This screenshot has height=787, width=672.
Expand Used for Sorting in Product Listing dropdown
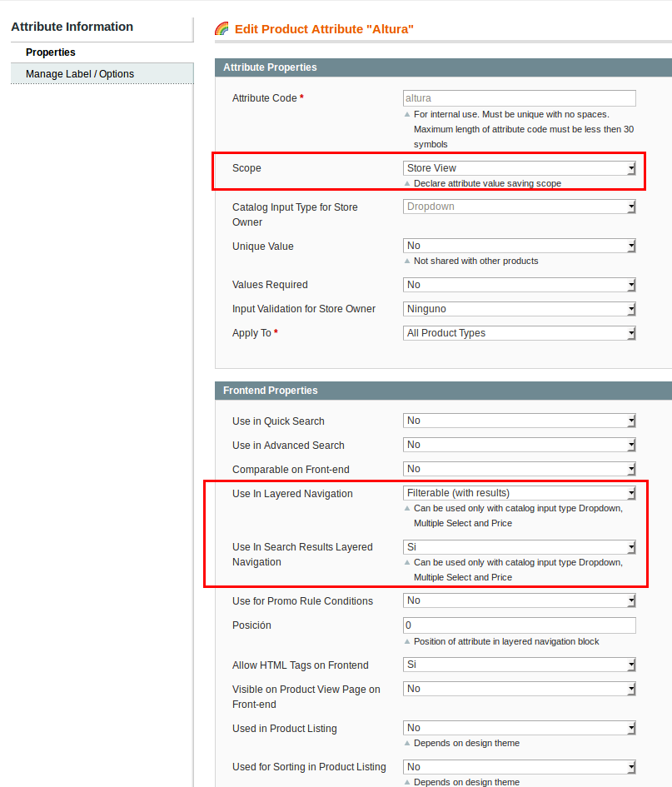click(x=519, y=767)
